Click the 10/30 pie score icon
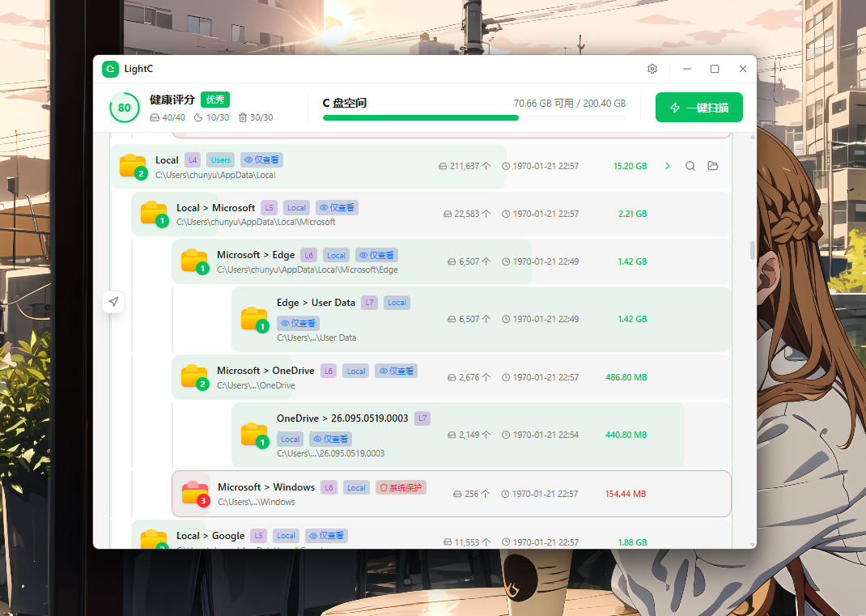The height and width of the screenshot is (616, 866). 198,117
